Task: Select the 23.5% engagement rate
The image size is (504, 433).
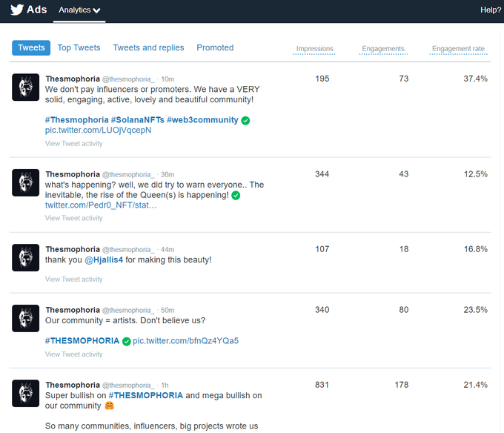Action: pos(475,310)
